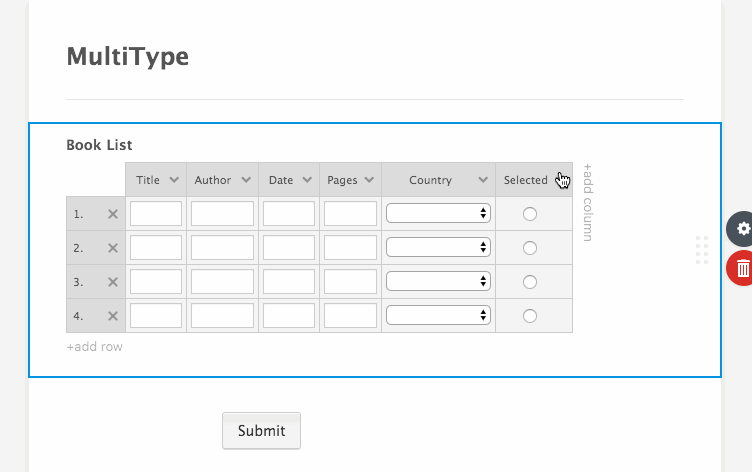752x472 pixels.
Task: Select the radio button in row 1
Action: click(530, 214)
